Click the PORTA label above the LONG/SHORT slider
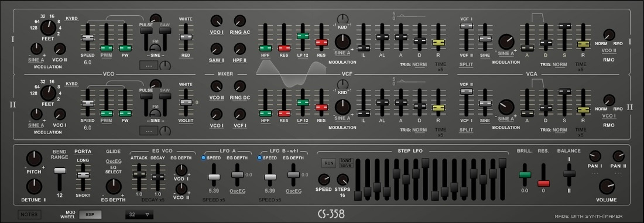 click(x=83, y=151)
